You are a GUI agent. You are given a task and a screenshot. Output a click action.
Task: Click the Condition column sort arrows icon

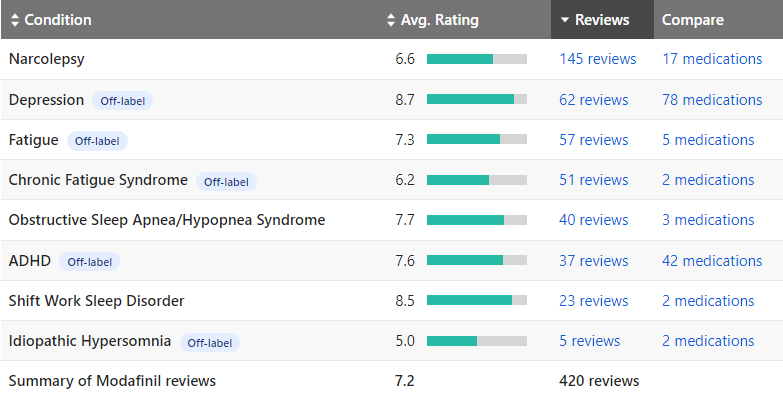click(15, 20)
